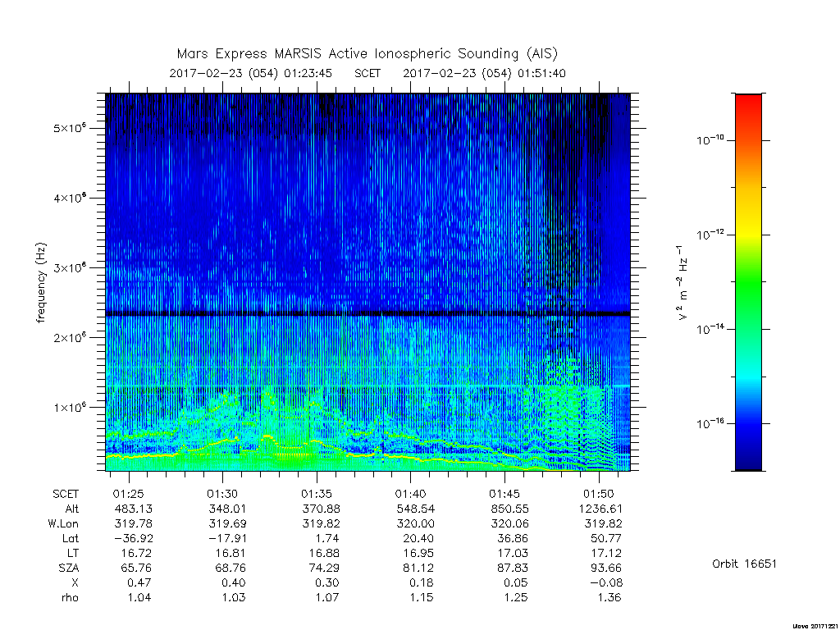Click the 5×10⁶ frequency axis label
Viewport: 840px width, 630px height.
[x=70, y=129]
